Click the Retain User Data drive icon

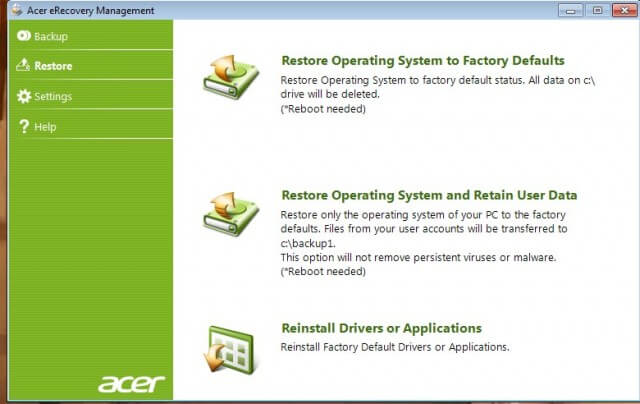coord(231,214)
